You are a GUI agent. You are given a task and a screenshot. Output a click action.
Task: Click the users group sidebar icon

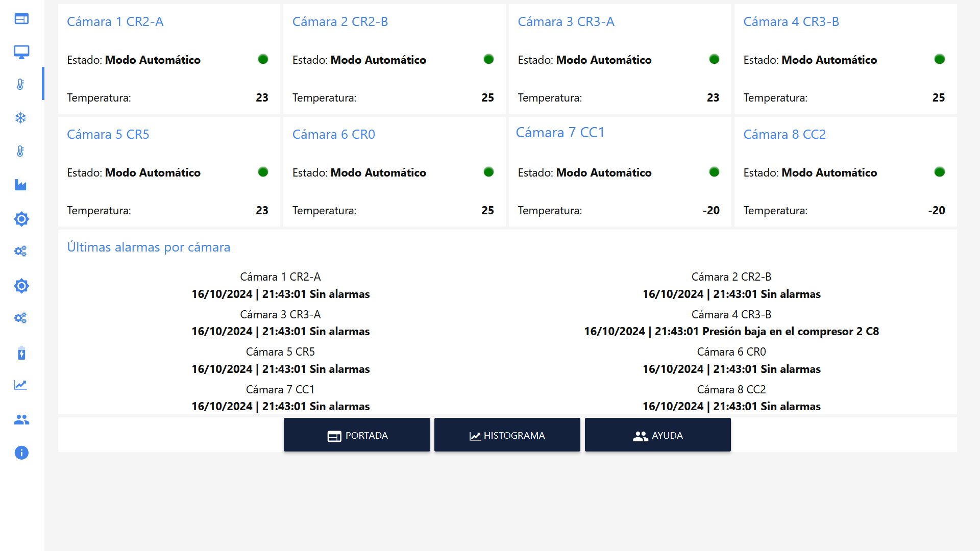[x=21, y=419]
